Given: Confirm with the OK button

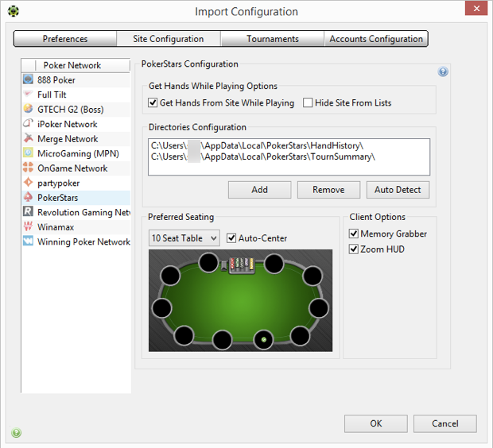Looking at the screenshot, I should (376, 423).
